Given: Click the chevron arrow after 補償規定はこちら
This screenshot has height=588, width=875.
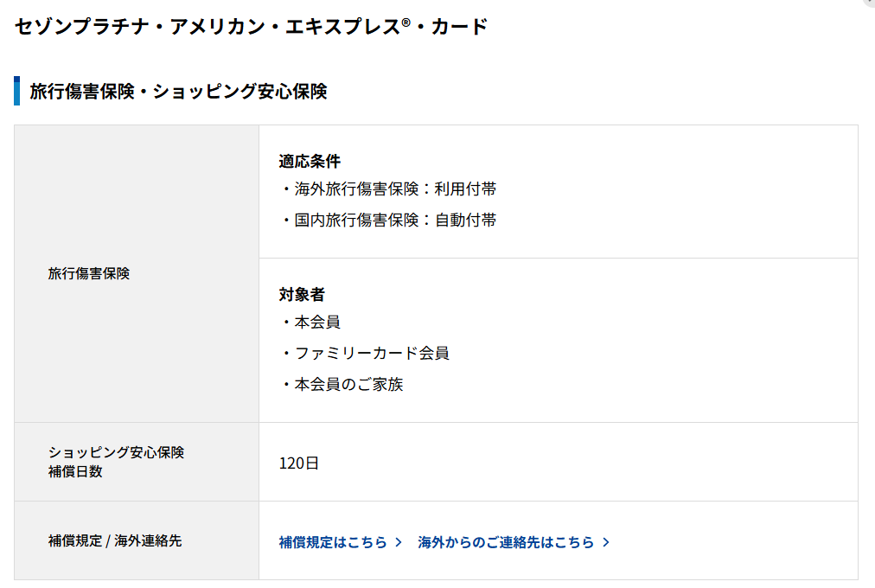Looking at the screenshot, I should 399,542.
